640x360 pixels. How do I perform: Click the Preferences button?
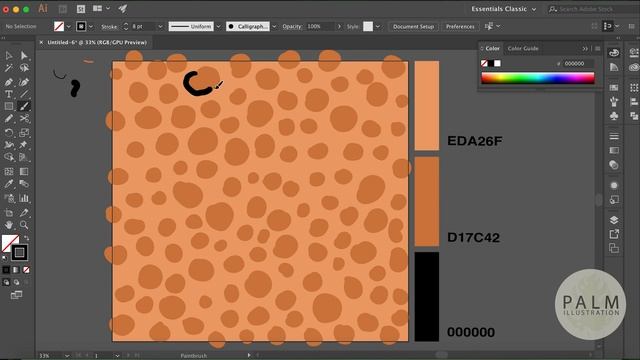460,27
